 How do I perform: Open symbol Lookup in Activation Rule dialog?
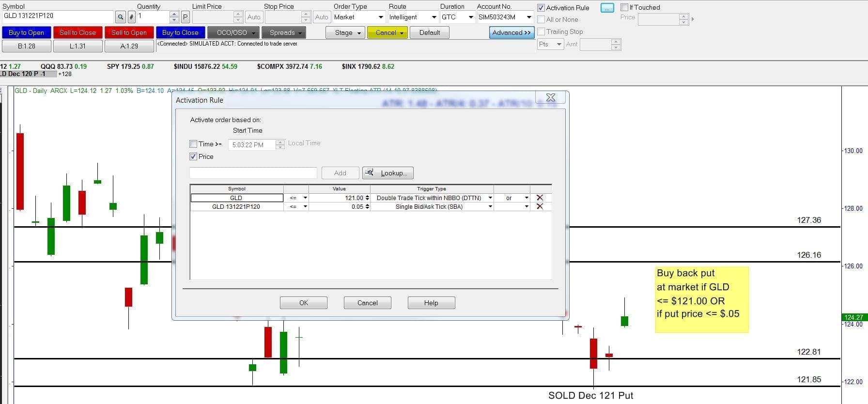tap(388, 173)
